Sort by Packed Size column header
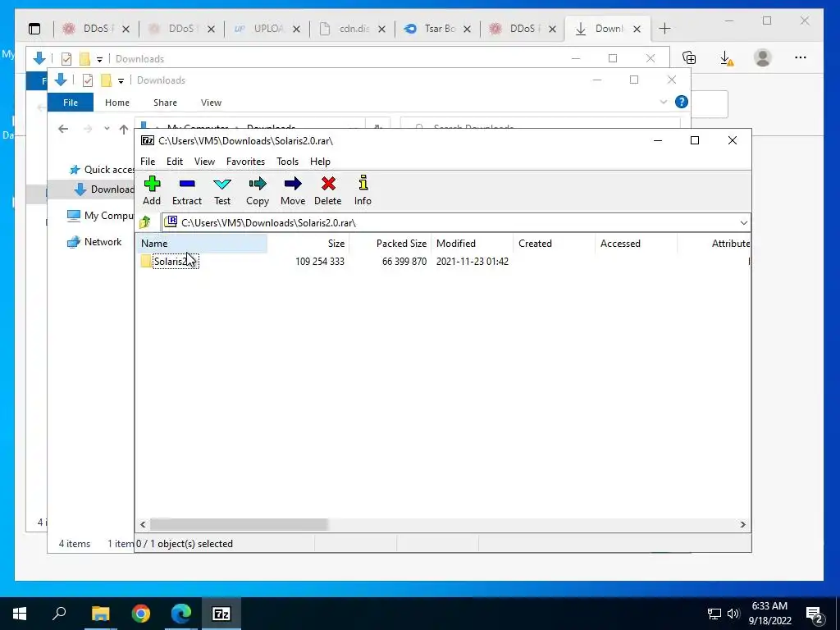Viewport: 840px width, 630px height. [390, 243]
